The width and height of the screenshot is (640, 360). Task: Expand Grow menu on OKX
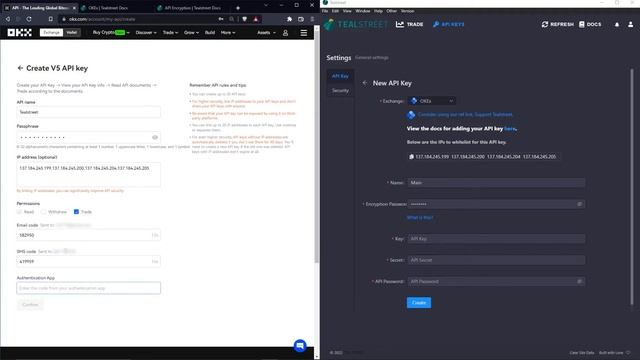pyautogui.click(x=191, y=33)
